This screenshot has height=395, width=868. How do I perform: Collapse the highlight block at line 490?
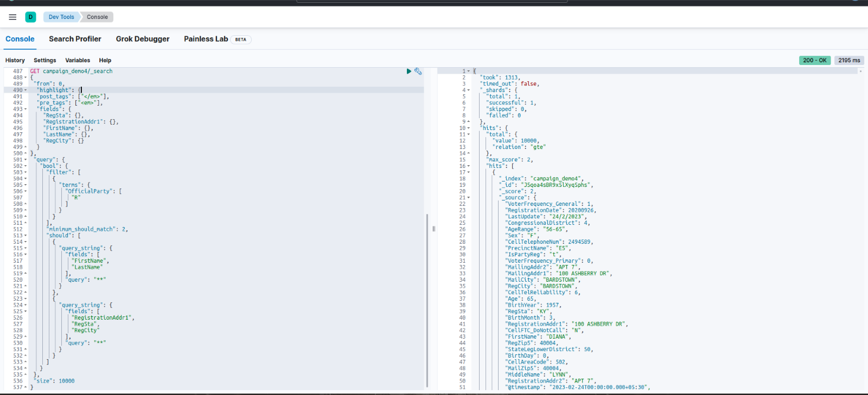point(25,90)
